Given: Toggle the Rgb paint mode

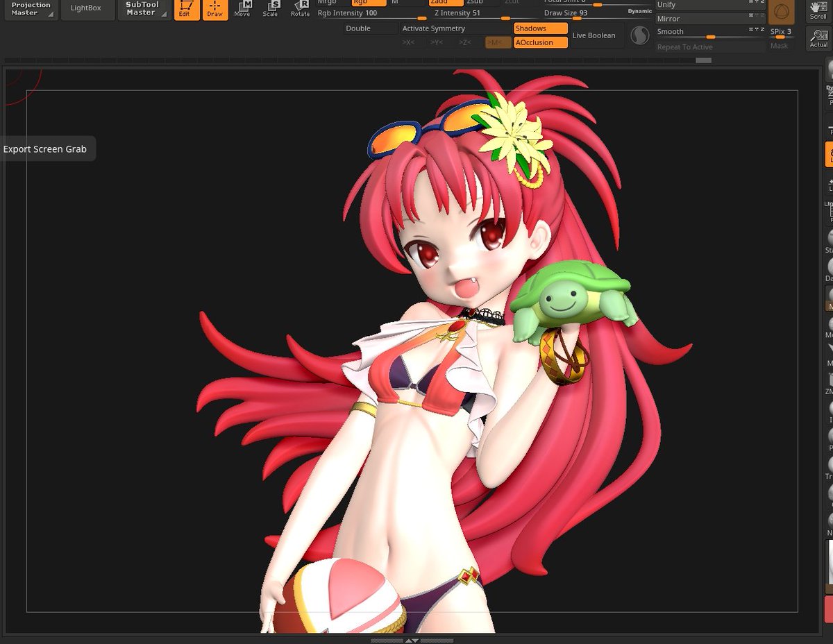Looking at the screenshot, I should pos(369,3).
